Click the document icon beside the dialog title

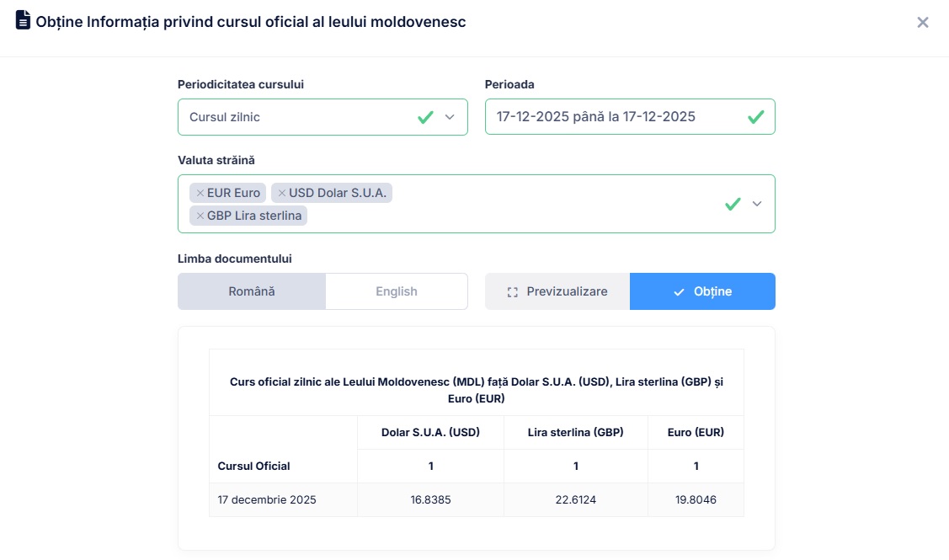24,21
